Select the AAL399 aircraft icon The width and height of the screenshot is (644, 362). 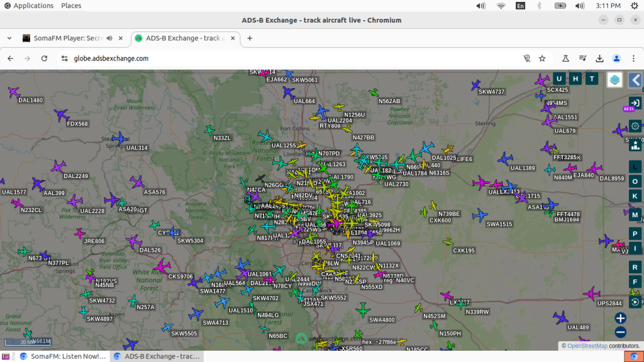tap(38, 184)
